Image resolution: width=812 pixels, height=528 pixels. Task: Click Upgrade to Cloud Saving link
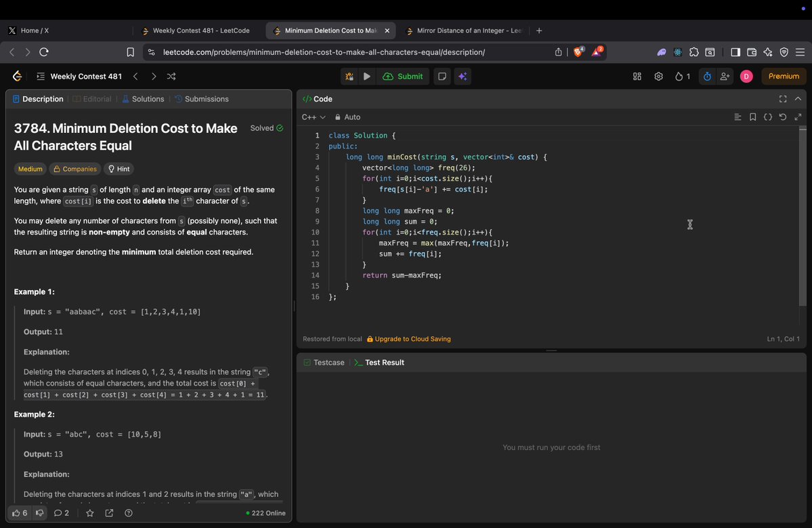pyautogui.click(x=408, y=339)
